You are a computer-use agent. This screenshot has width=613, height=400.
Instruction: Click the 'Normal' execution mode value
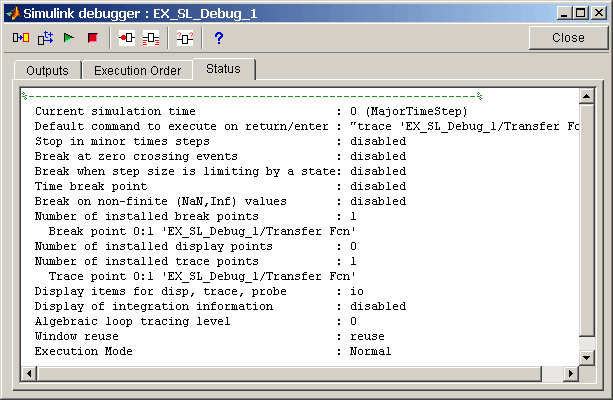click(x=370, y=351)
